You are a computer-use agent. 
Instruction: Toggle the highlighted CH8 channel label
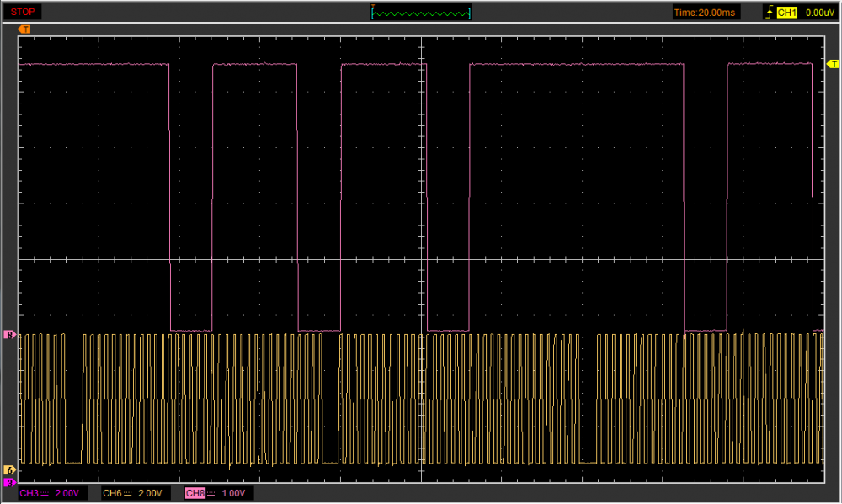(194, 493)
